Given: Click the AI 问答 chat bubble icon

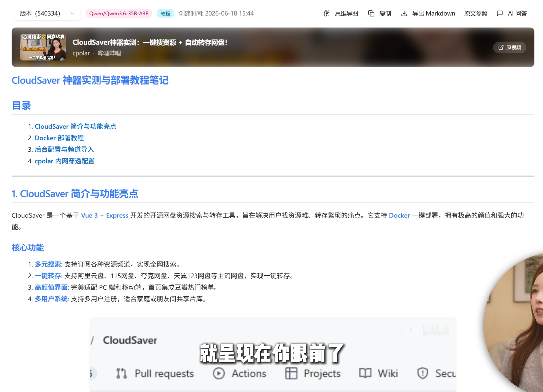Looking at the screenshot, I should pos(499,13).
